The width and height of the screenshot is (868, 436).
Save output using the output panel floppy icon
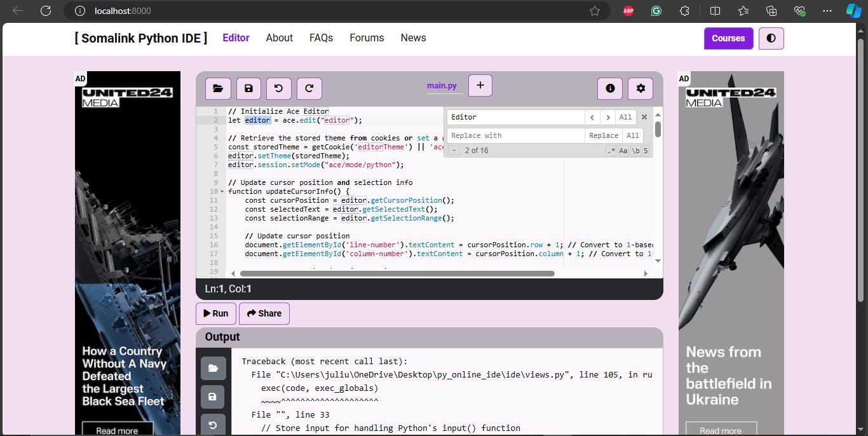[x=213, y=397]
